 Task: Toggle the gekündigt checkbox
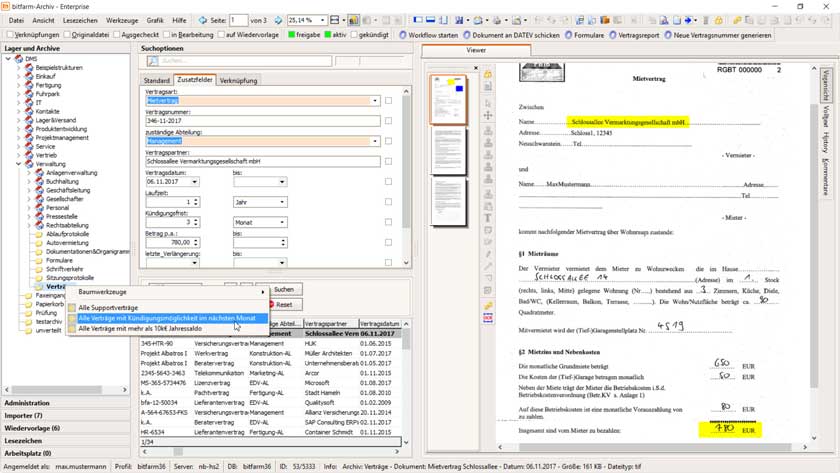point(354,35)
